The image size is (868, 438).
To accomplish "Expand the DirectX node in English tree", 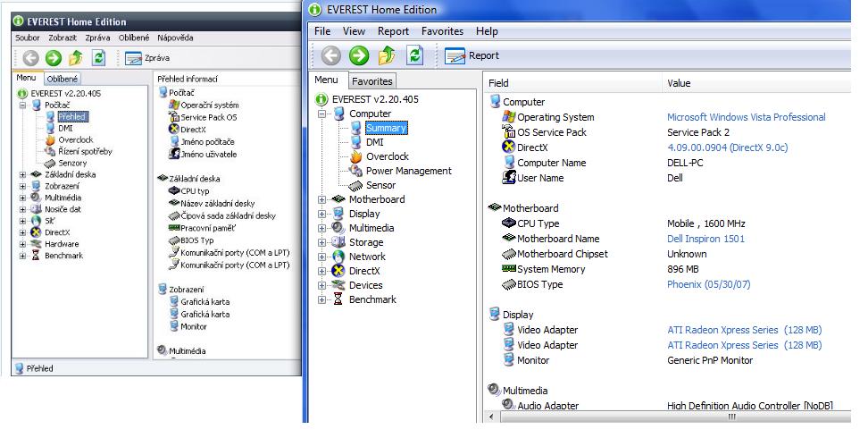I will tap(321, 271).
